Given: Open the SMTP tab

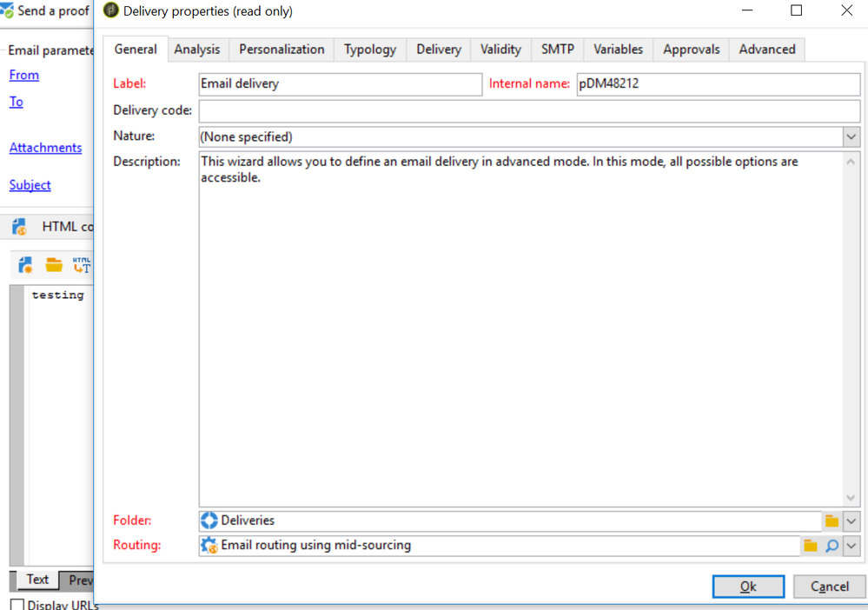Looking at the screenshot, I should [x=557, y=50].
